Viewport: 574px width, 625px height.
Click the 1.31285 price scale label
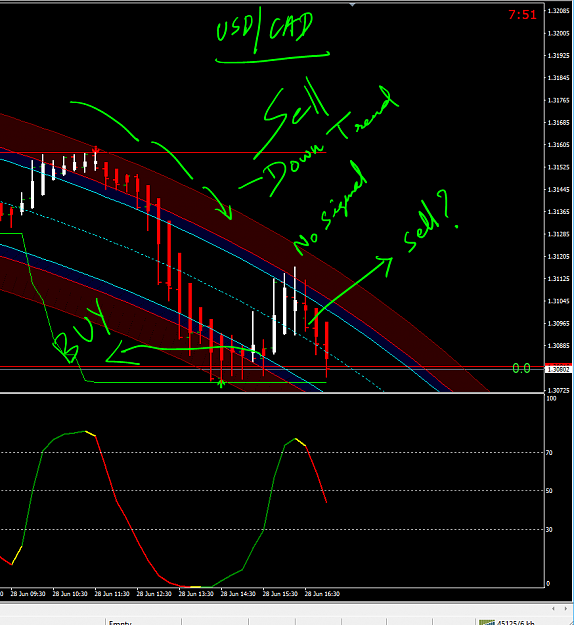(558, 234)
